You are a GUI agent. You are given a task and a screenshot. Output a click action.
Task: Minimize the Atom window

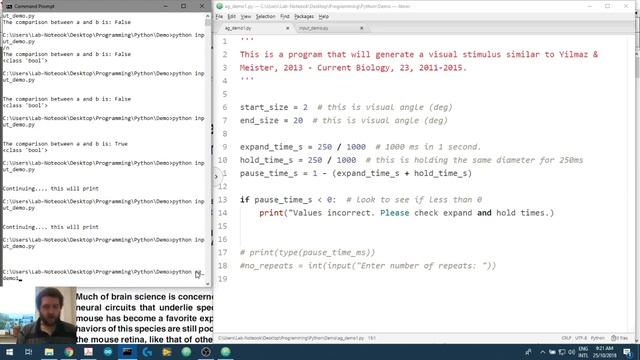coord(589,6)
